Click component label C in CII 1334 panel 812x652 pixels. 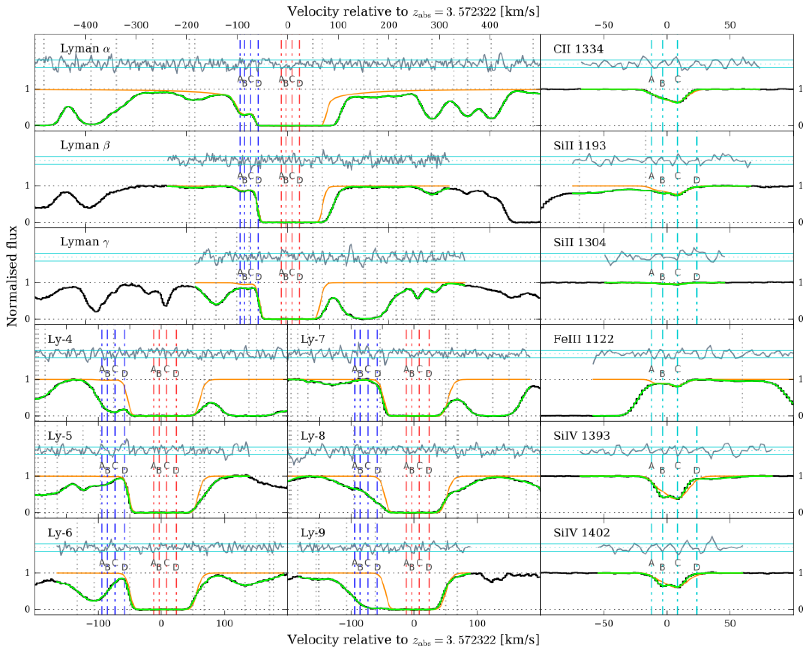(678, 79)
